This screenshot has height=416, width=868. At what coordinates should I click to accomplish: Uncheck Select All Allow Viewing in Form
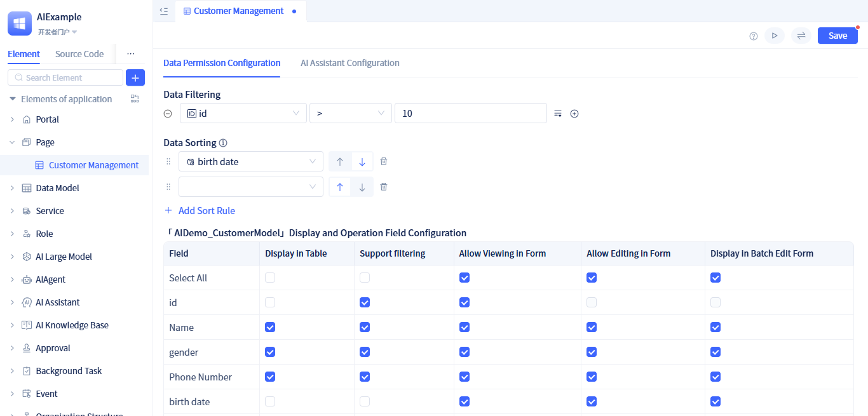(x=465, y=278)
